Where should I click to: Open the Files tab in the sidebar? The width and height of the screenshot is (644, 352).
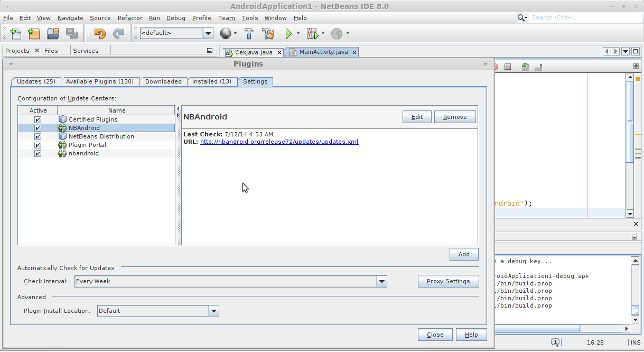[51, 51]
